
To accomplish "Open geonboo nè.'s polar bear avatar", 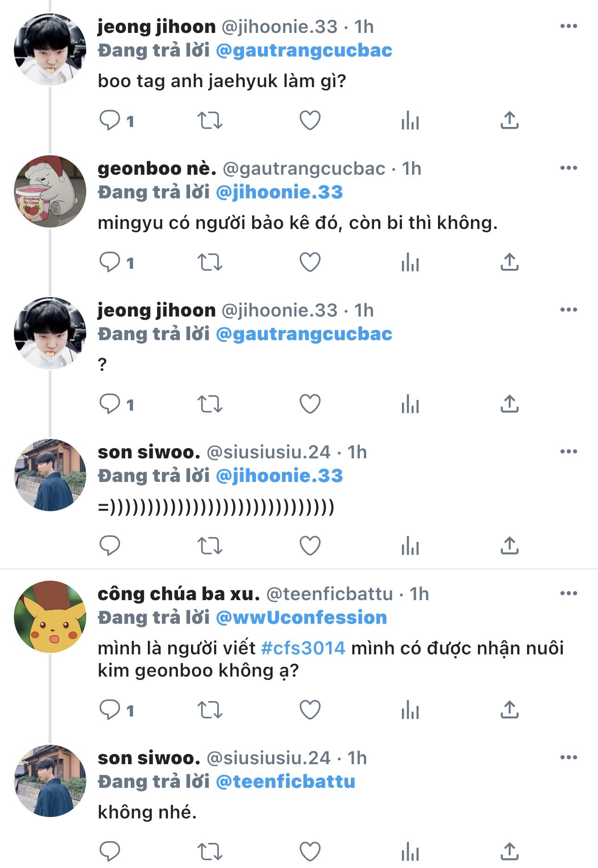I will coord(50,191).
